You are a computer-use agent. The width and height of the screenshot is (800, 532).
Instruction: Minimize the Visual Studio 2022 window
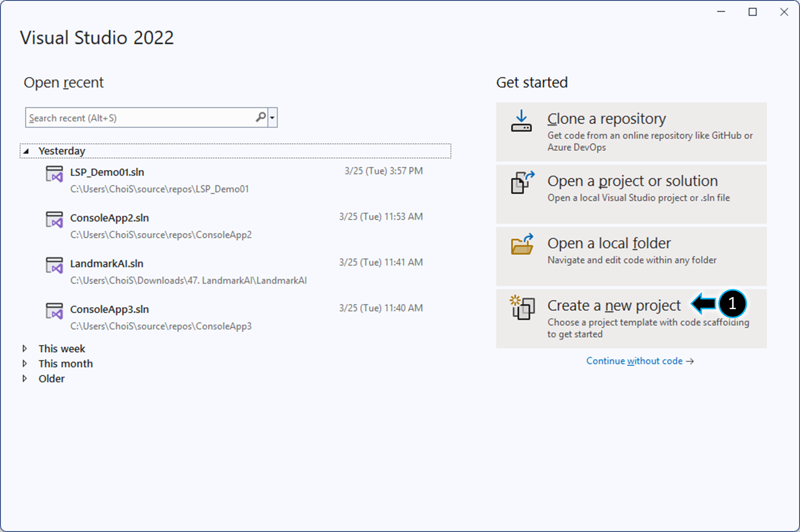tap(721, 12)
